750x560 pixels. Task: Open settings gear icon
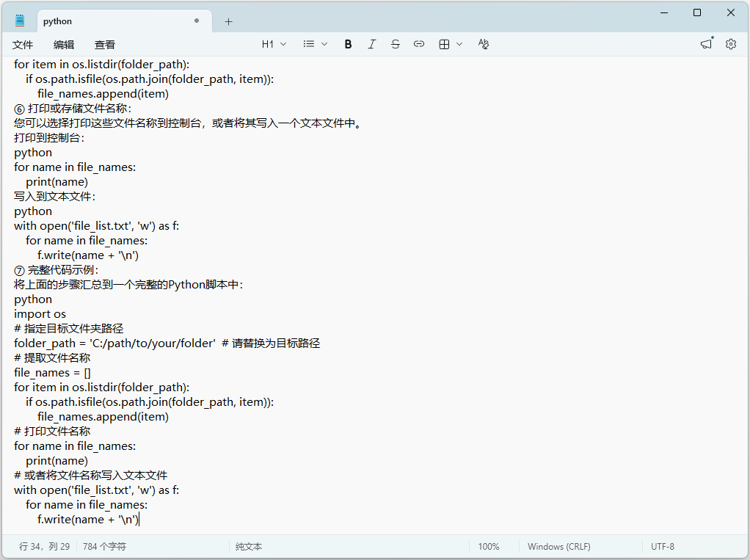click(x=731, y=45)
